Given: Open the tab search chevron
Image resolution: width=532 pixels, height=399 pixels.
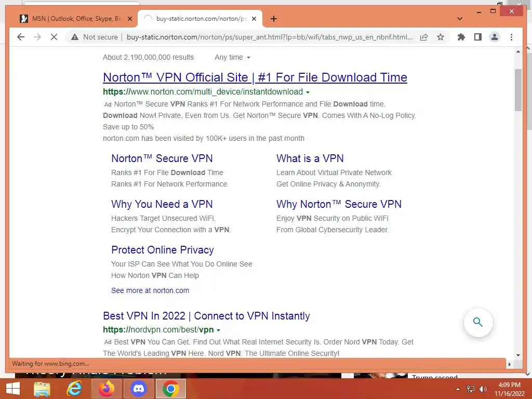Looking at the screenshot, I should [460, 19].
